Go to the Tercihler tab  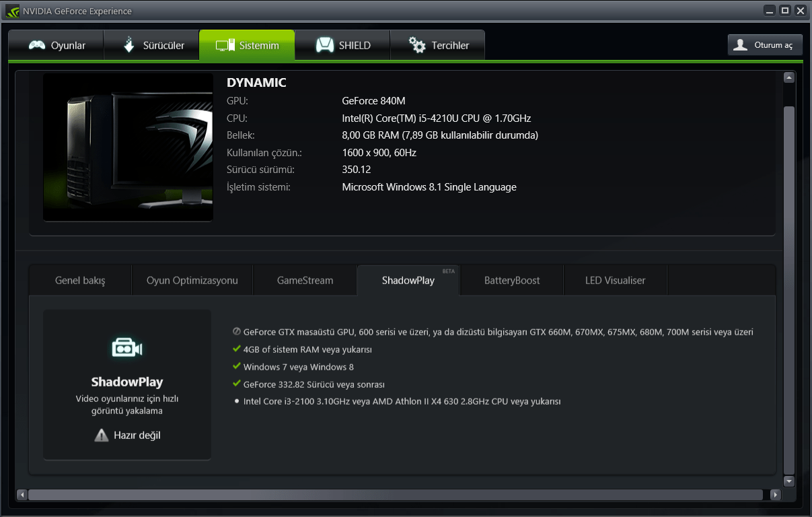438,45
